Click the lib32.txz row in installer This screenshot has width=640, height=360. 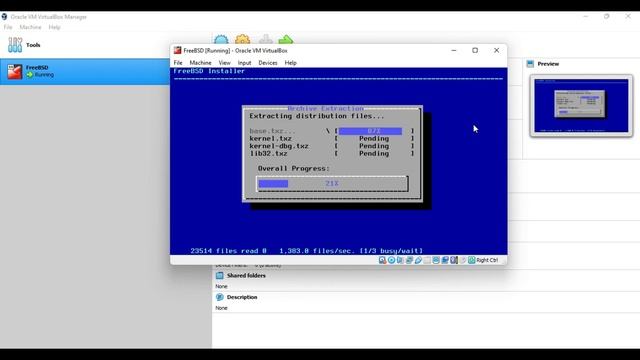pos(332,153)
